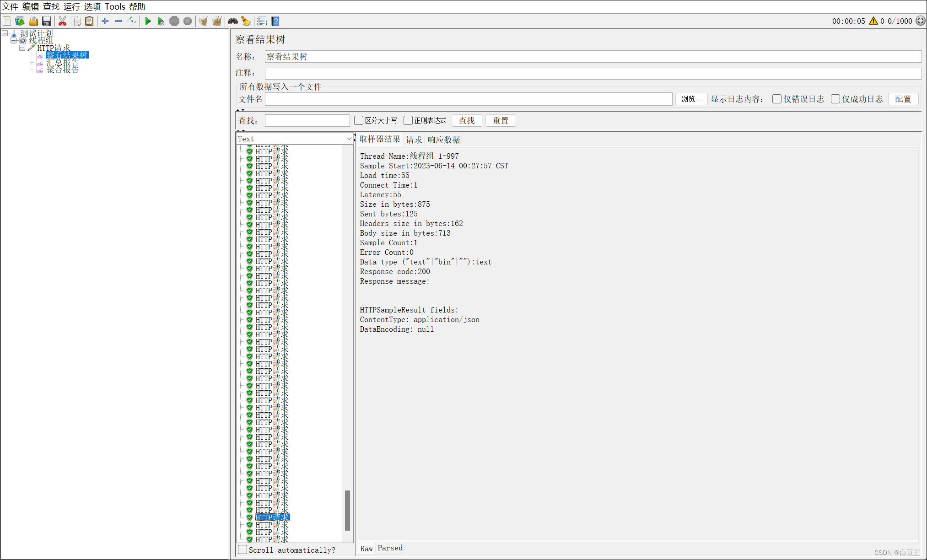Click the binoculars Search icon
The image size is (927, 560).
click(x=233, y=21)
